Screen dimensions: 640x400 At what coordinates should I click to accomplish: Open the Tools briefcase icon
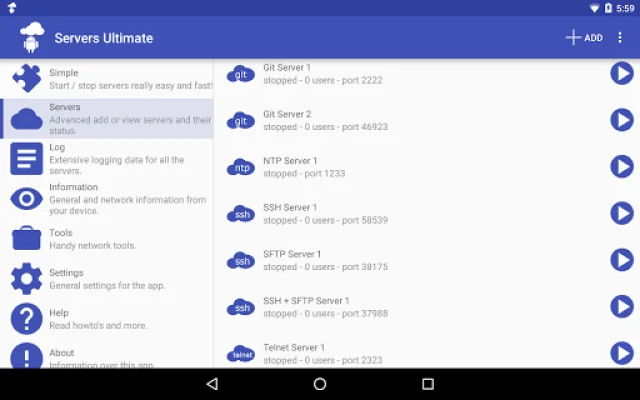pyautogui.click(x=27, y=239)
